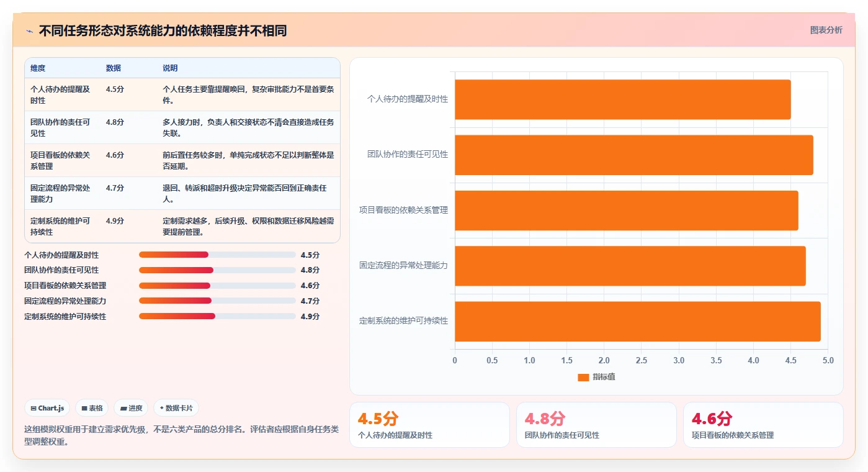
Task: Click the 4.5分 value in the table
Action: pyautogui.click(x=115, y=89)
